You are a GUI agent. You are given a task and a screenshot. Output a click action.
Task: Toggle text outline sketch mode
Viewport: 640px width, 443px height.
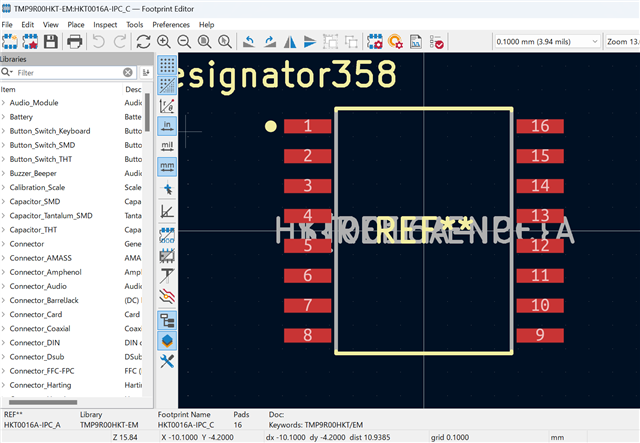[167, 276]
